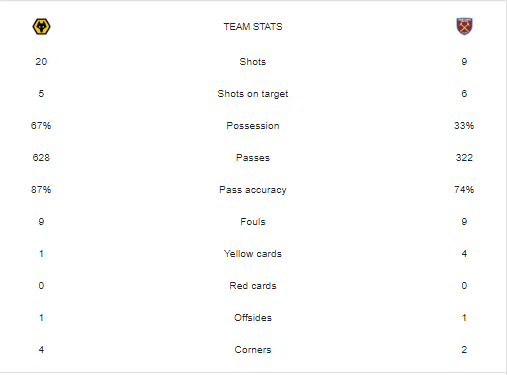This screenshot has height=375, width=507.
Task: Click the Shots stat label
Action: coord(253,62)
